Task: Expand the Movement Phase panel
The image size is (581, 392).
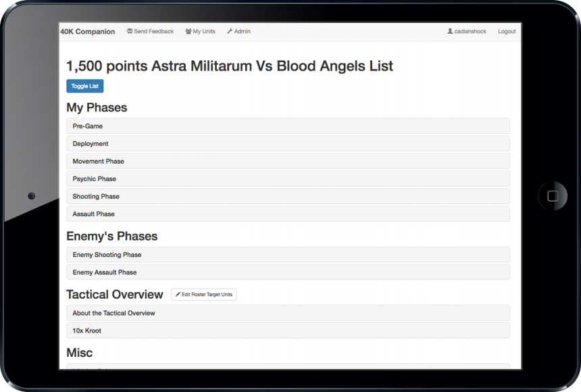Action: tap(288, 162)
